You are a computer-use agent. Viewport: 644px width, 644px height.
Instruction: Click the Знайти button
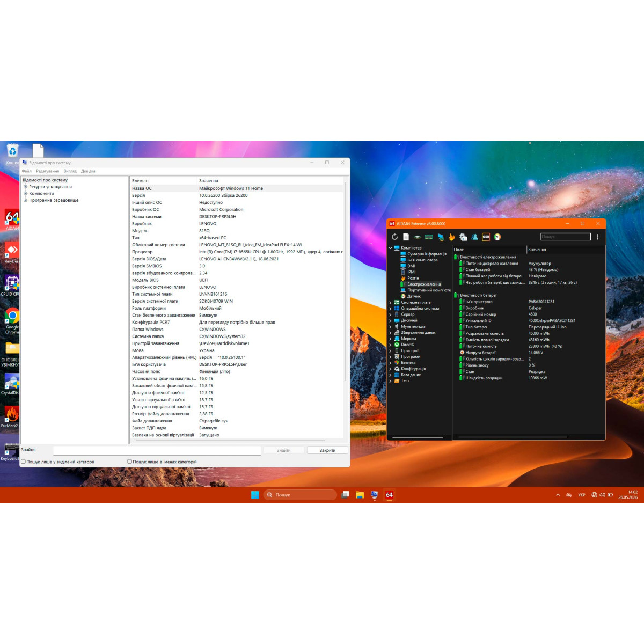click(283, 450)
